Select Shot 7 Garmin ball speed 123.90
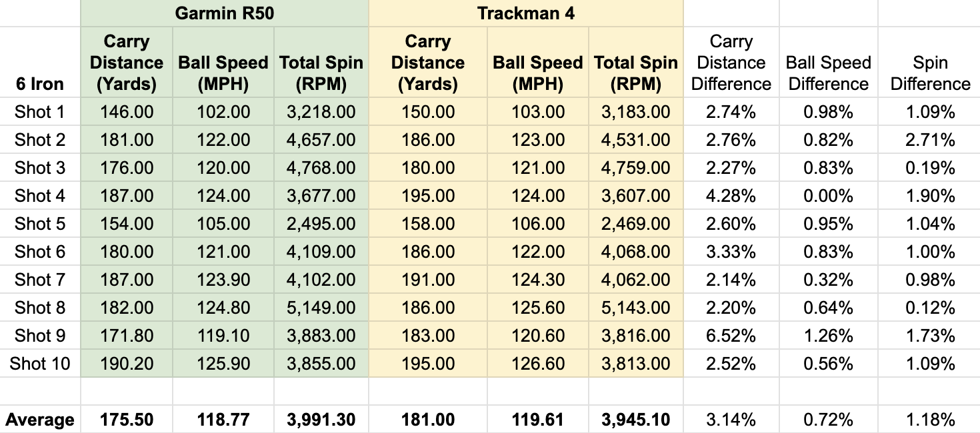Viewport: 980px width, 433px height. click(x=223, y=280)
